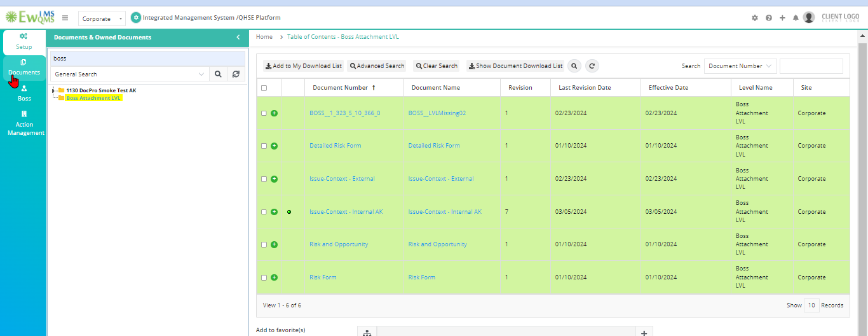Expand the 1130 DocPro Smoke Test AK node
This screenshot has width=868, height=336.
point(53,90)
